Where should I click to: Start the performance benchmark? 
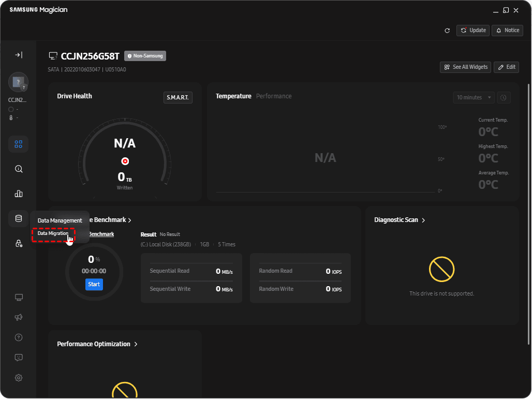94,284
